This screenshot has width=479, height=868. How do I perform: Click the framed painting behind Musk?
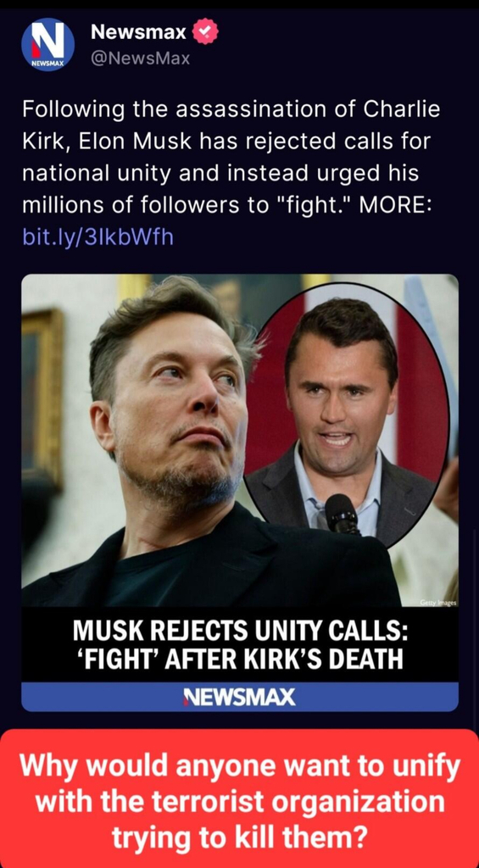click(x=42, y=398)
